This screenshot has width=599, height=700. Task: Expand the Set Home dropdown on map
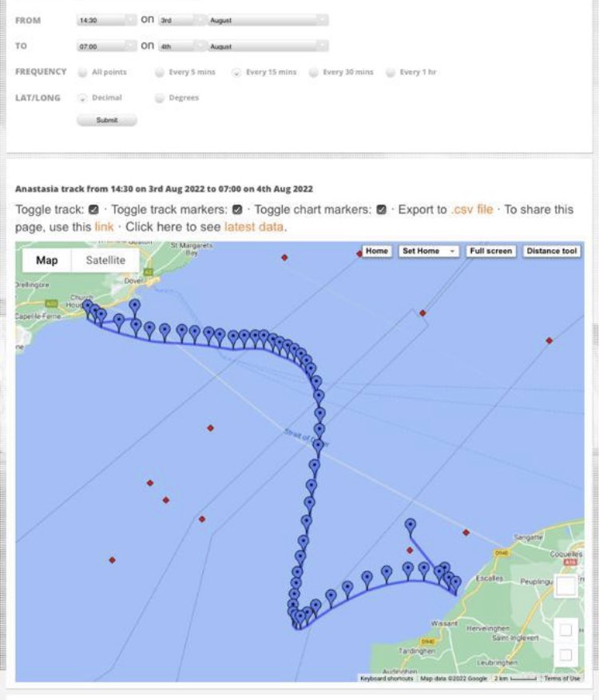[429, 251]
